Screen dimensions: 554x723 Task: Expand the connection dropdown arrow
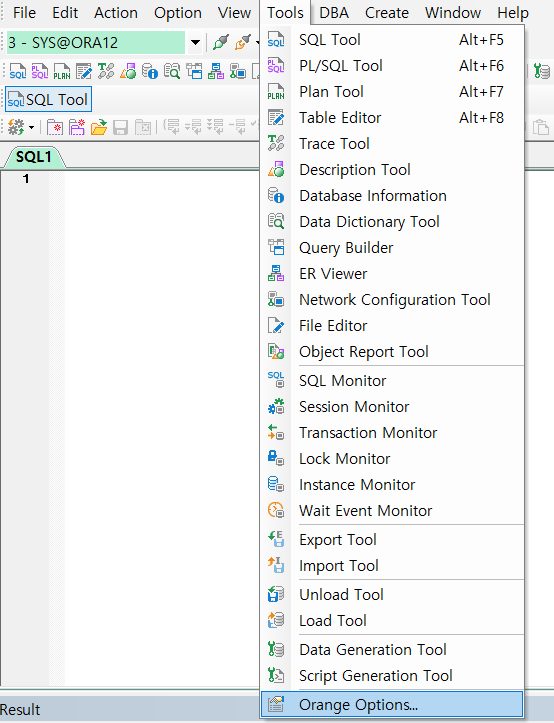[195, 43]
